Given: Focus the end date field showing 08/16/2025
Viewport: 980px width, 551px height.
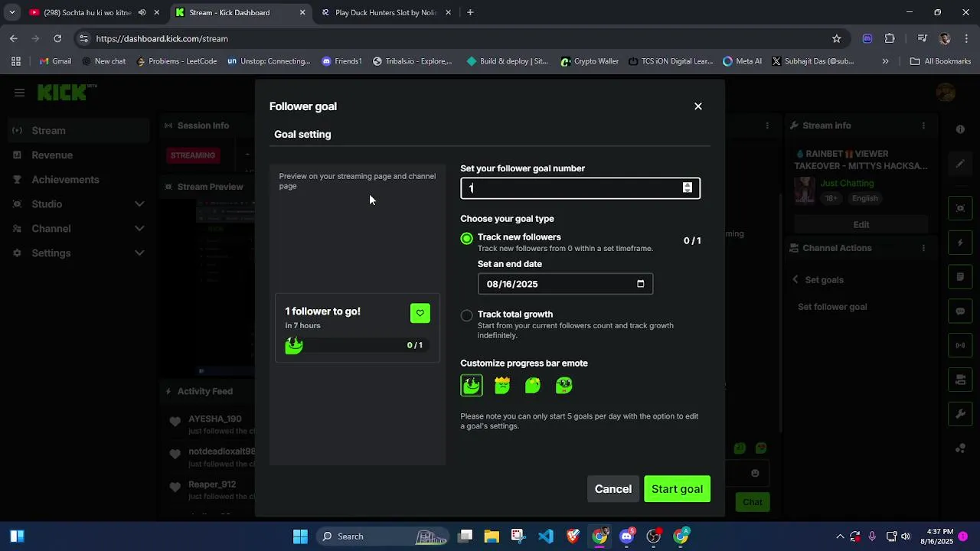Looking at the screenshot, I should pos(565,284).
